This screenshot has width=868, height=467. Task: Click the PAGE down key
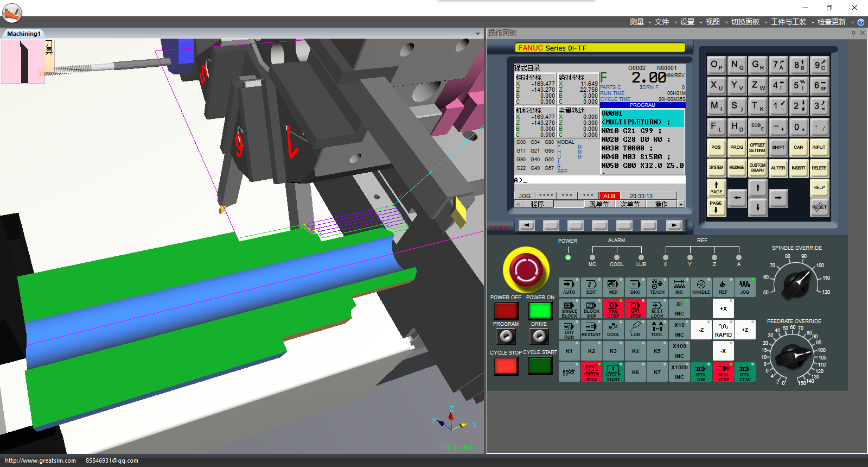pyautogui.click(x=716, y=207)
